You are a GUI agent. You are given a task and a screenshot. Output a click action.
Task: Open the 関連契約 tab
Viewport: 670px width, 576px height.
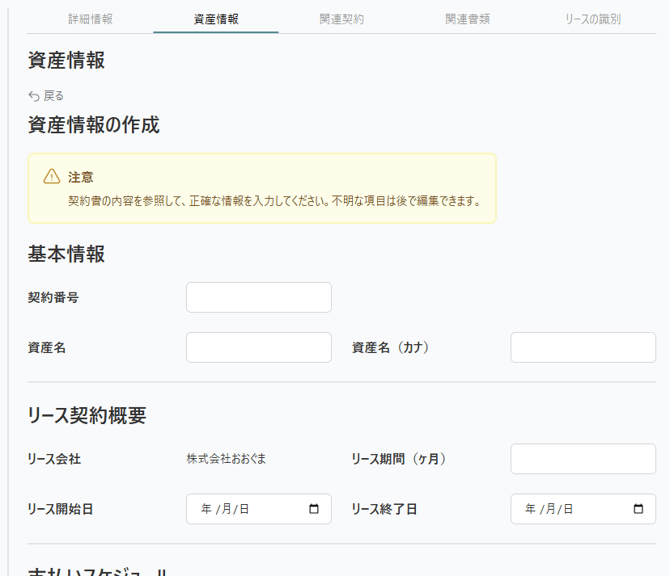click(x=342, y=19)
